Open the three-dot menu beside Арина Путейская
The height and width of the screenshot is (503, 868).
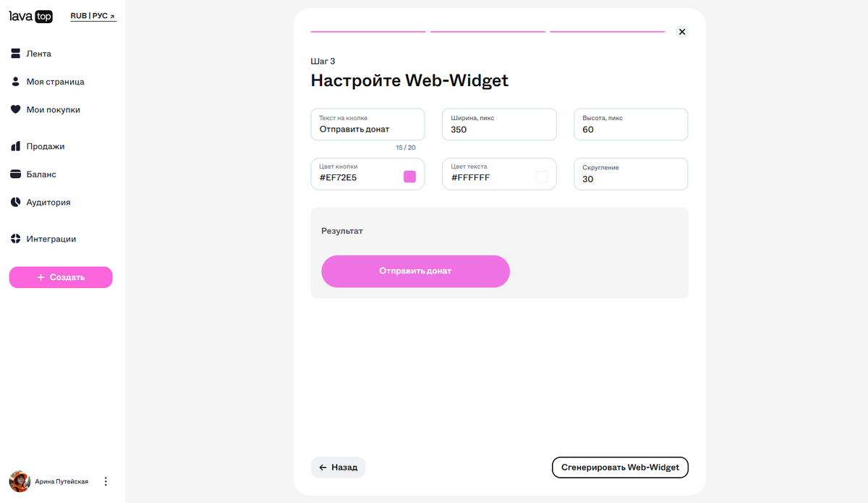coord(106,481)
